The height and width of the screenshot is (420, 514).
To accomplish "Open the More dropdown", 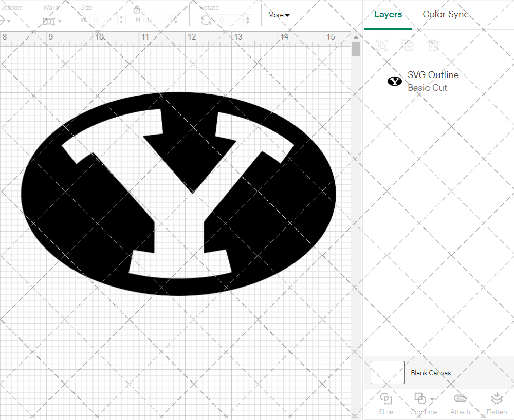I will pos(278,15).
